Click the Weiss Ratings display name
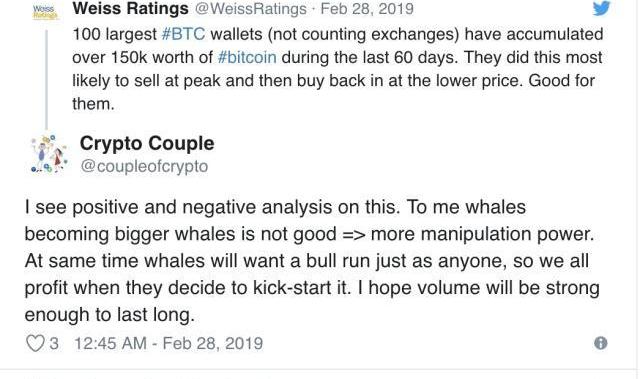 (x=131, y=8)
